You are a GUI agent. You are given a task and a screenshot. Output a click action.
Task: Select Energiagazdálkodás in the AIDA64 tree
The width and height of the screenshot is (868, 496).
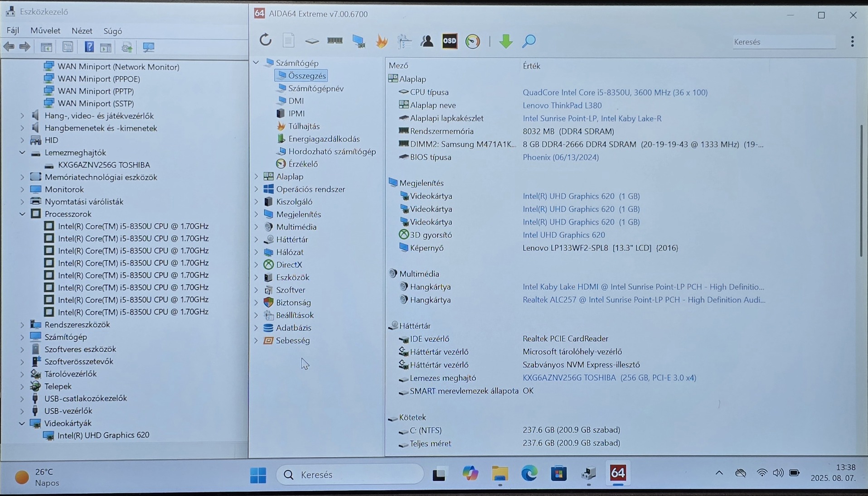click(x=318, y=139)
